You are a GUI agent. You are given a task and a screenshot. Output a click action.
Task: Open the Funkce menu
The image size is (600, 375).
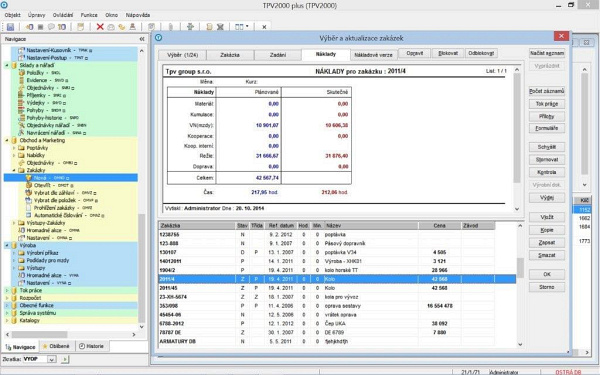(x=89, y=15)
